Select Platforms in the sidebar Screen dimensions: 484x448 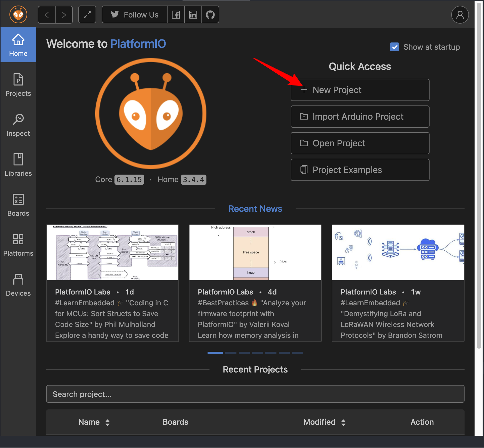click(x=18, y=245)
